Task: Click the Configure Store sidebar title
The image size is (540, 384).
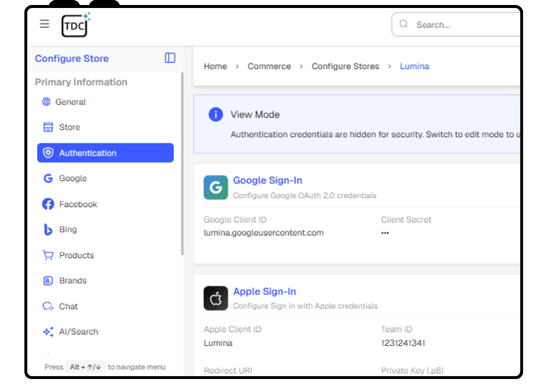Action: 72,59
